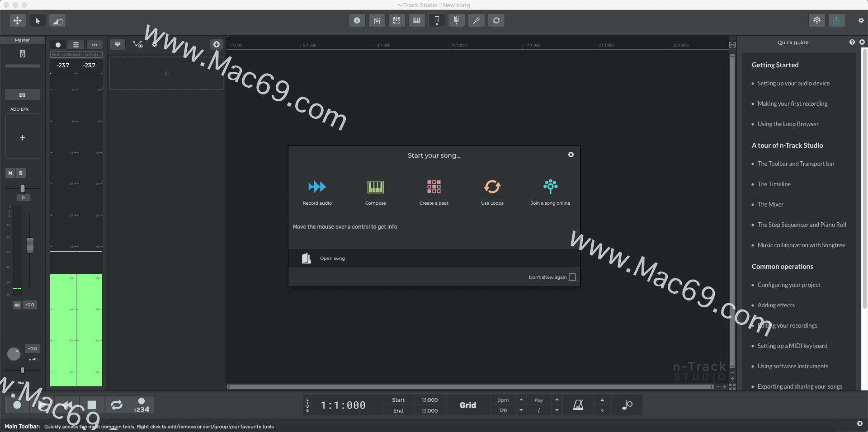Click the timeline horizontal scrollbar
This screenshot has height=432, width=868.
coord(470,387)
